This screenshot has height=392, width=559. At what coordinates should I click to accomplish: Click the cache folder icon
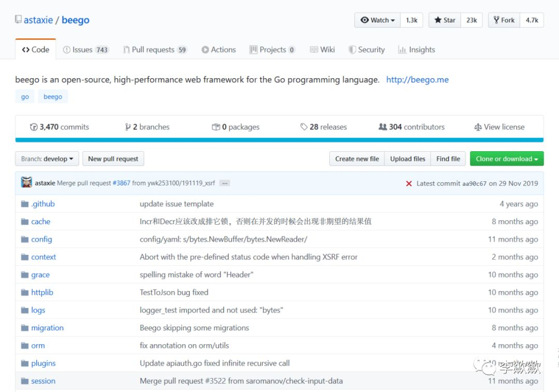pos(25,222)
